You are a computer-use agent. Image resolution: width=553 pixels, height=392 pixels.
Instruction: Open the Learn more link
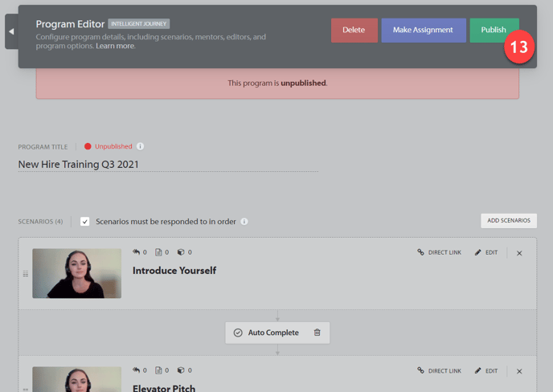(115, 47)
